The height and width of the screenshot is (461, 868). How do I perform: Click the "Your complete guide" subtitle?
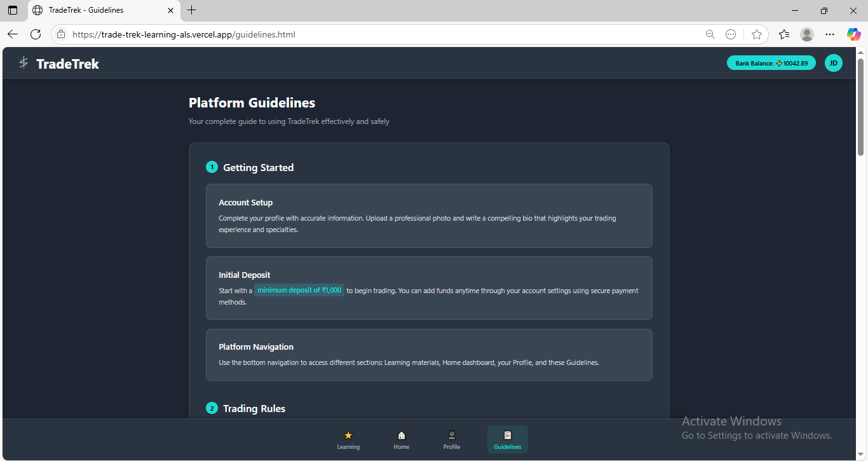(x=289, y=121)
